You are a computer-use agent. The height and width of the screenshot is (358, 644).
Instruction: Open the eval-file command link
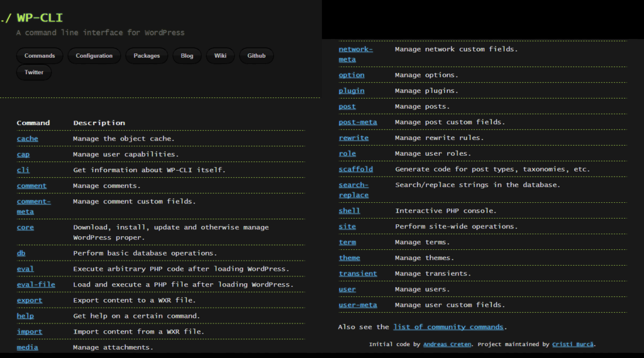pos(36,285)
